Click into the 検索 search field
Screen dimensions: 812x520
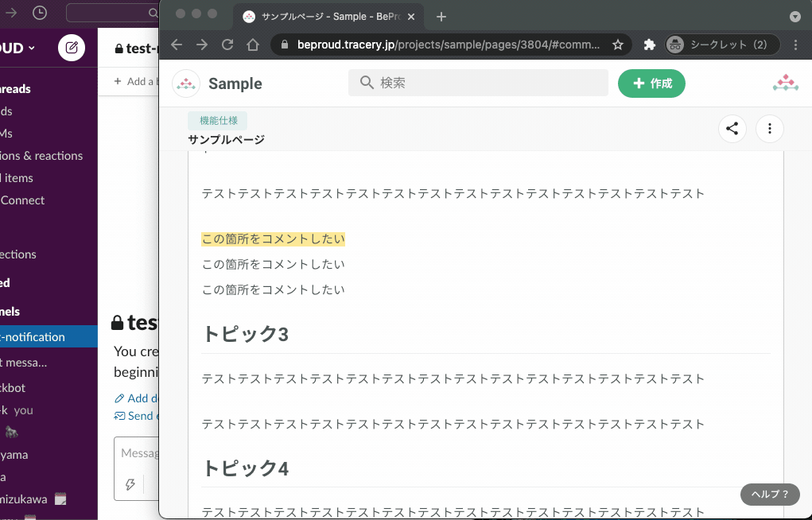tap(477, 83)
